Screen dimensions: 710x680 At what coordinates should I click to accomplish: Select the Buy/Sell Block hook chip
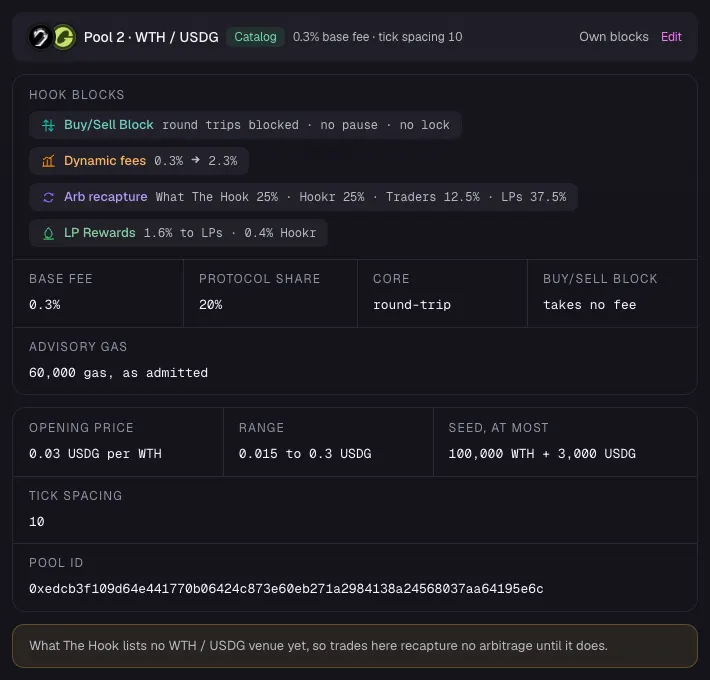(x=245, y=125)
